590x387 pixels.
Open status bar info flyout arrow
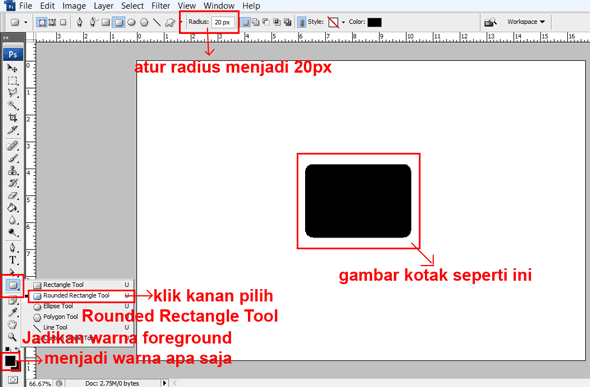coord(164,383)
